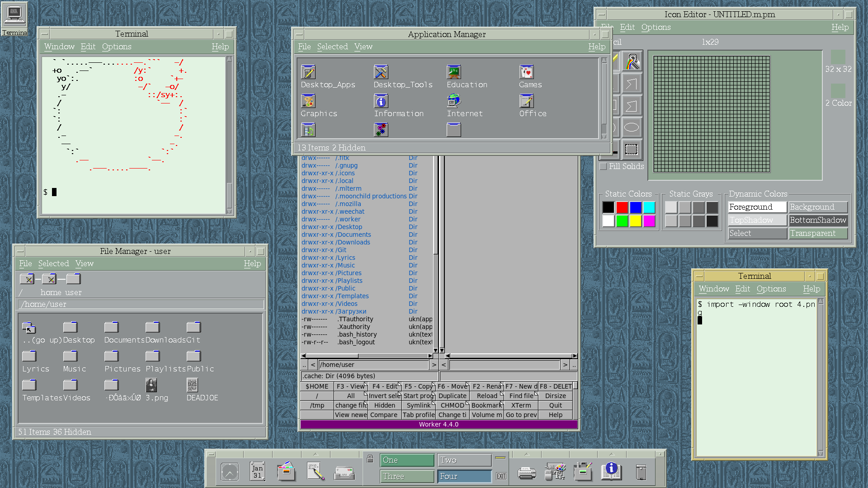Expand the subpanel arrow above text editor icon
Viewport: 868px width, 488px height.
coord(316,454)
